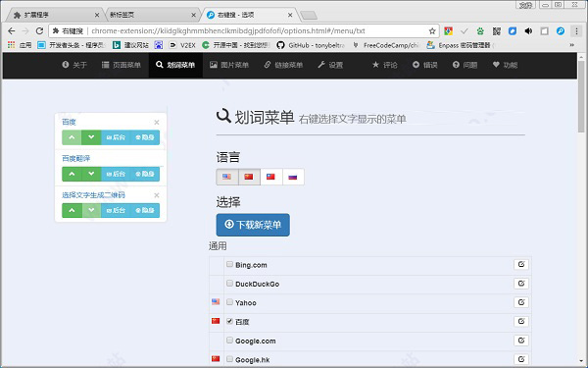Open the 关于 nav item
This screenshot has height=368, width=588.
(x=74, y=65)
